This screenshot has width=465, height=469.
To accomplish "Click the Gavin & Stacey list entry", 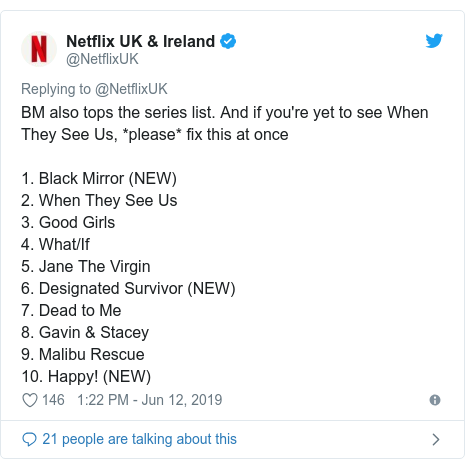I will pyautogui.click(x=85, y=332).
